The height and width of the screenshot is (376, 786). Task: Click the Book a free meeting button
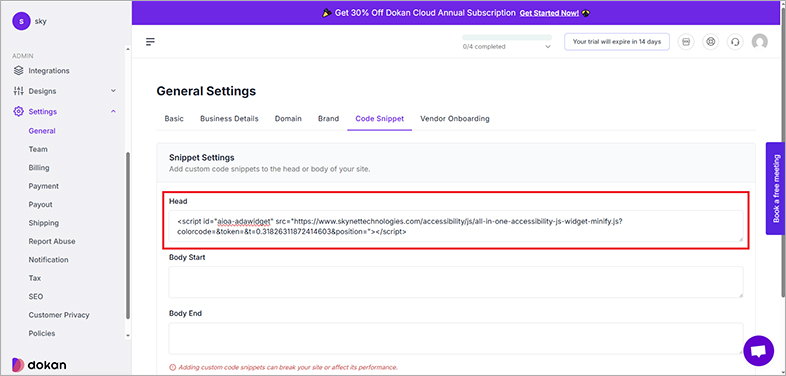(775, 188)
